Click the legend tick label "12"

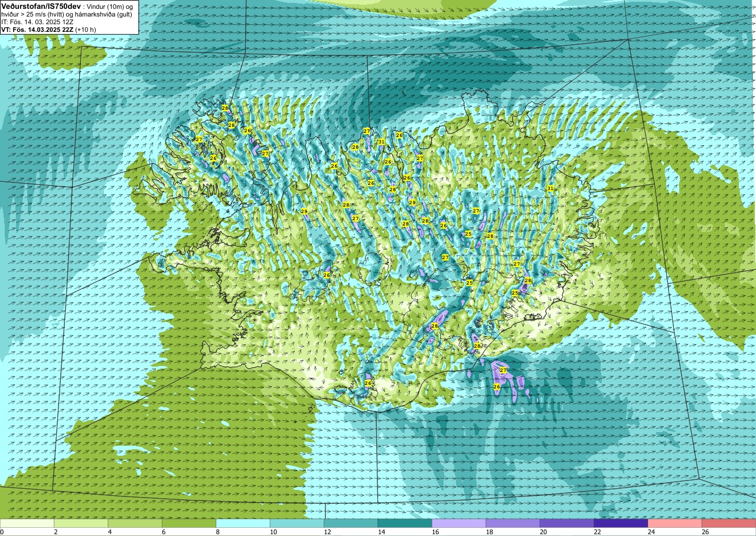pyautogui.click(x=328, y=532)
